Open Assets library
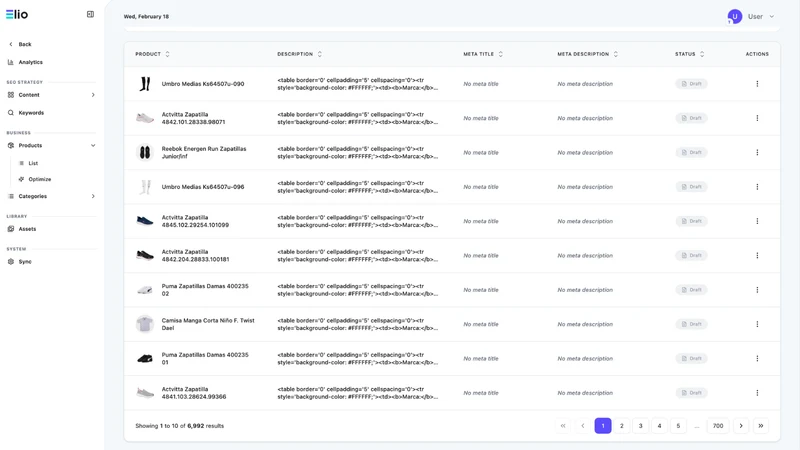 27,229
